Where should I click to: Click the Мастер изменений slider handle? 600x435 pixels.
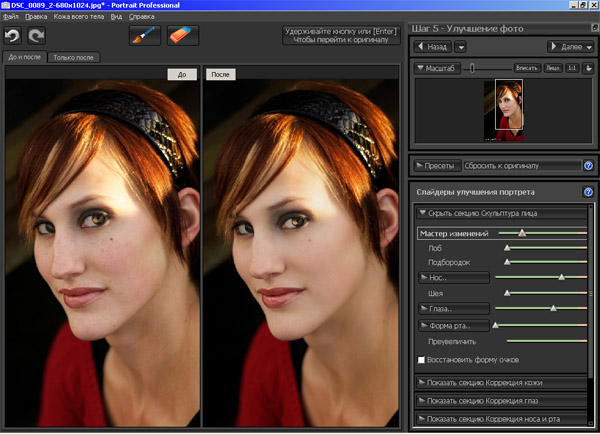pos(521,232)
